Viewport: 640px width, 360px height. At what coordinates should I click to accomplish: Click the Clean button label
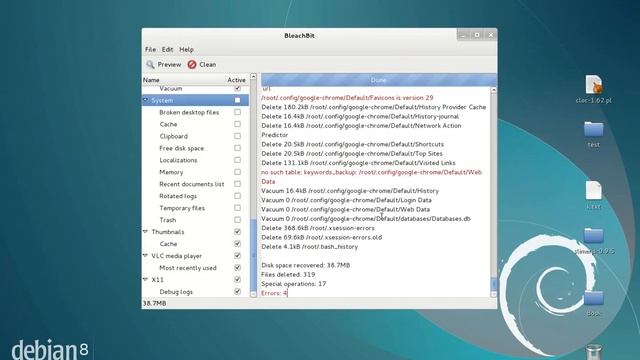tap(208, 64)
